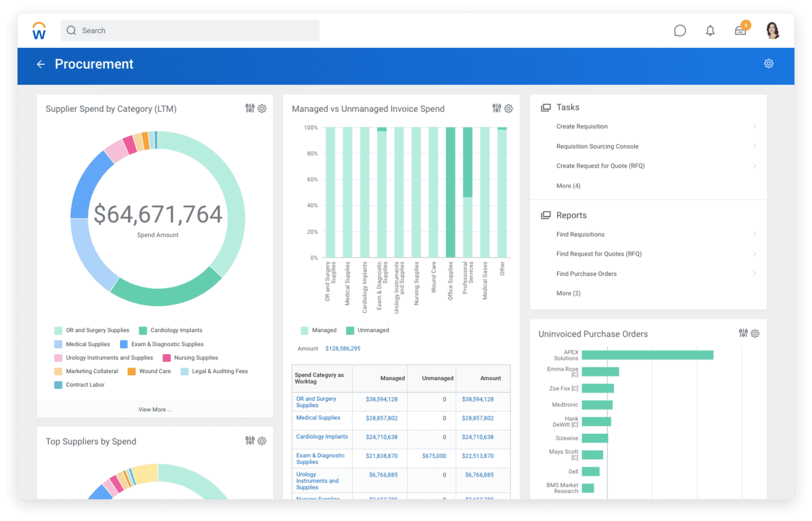
Task: Open Create Requisition task
Action: 582,126
